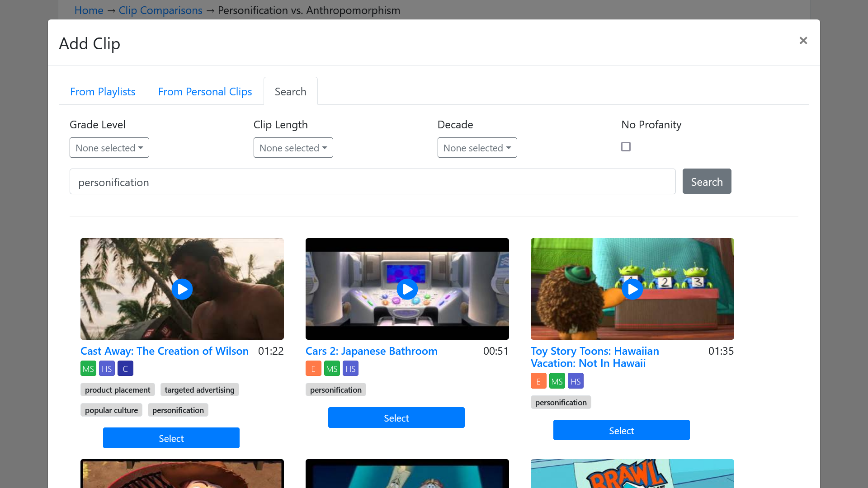Click the E grade badge under Cars 2
The image size is (868, 488).
coord(313,369)
